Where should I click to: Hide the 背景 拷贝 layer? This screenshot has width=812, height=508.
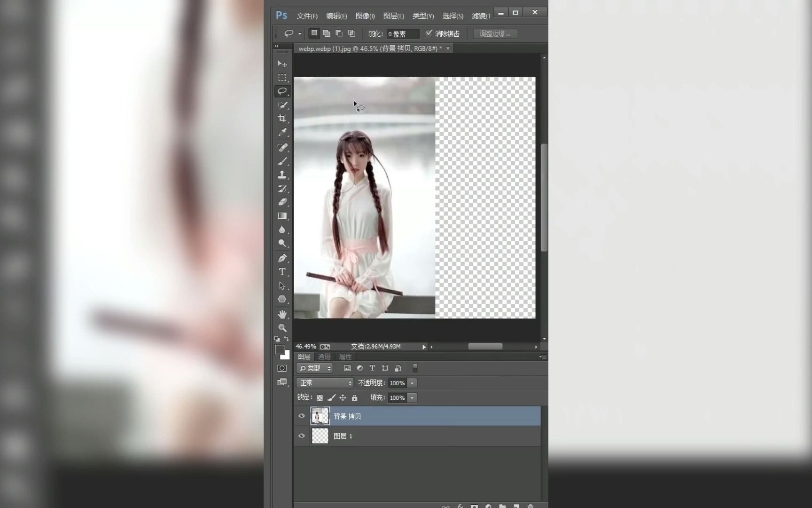pyautogui.click(x=302, y=416)
